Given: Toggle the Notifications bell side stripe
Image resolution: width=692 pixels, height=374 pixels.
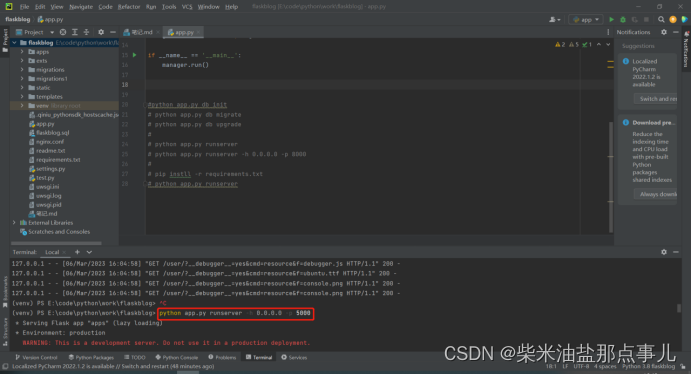Looking at the screenshot, I should (686, 50).
